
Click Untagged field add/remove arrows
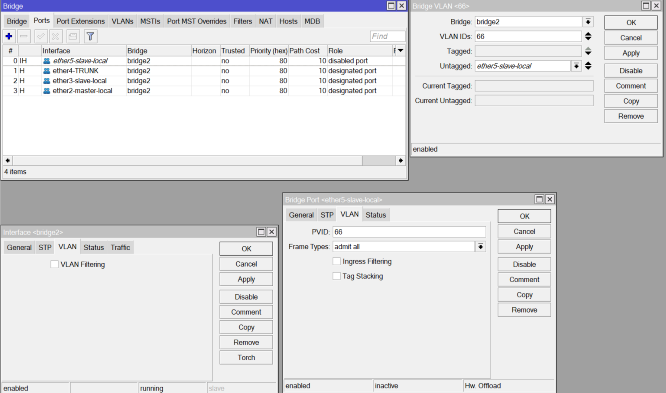588,66
